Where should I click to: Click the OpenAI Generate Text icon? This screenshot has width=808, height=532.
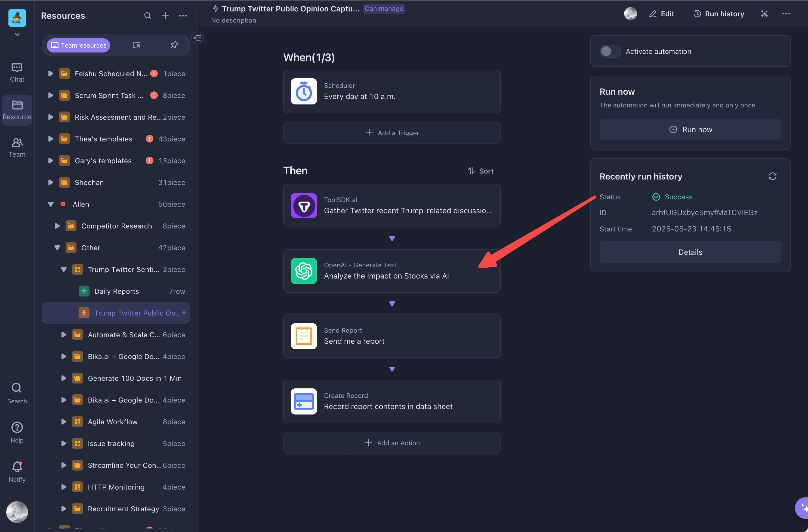click(304, 271)
